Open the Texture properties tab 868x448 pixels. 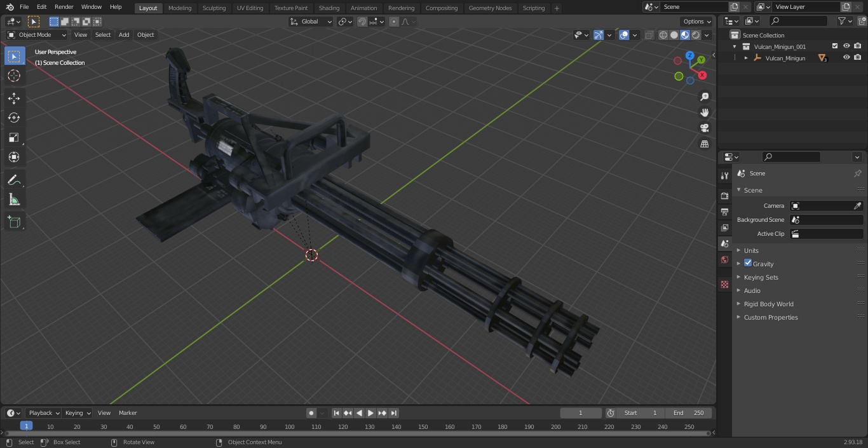point(724,284)
